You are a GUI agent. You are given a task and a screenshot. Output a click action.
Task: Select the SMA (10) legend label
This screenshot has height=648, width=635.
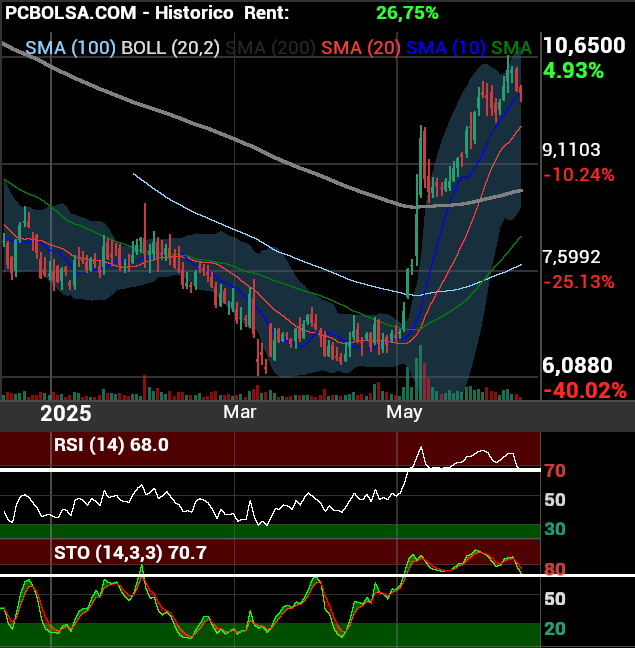(446, 48)
